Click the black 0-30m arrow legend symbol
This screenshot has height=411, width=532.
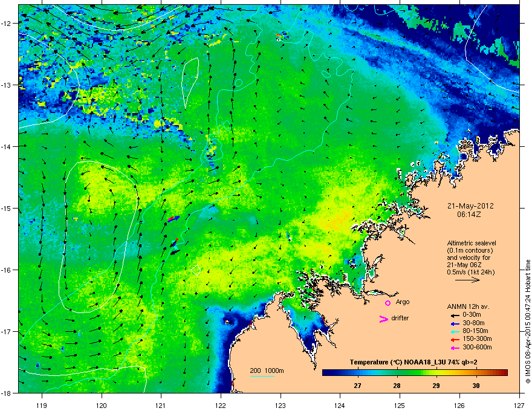[x=455, y=316]
